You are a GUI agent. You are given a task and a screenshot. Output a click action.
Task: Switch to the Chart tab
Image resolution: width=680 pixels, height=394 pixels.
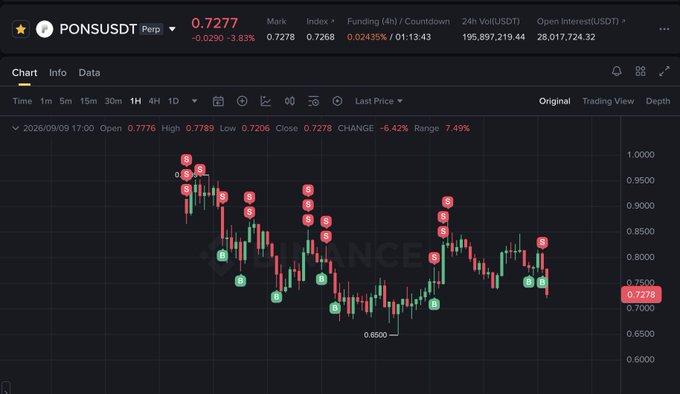pos(24,73)
